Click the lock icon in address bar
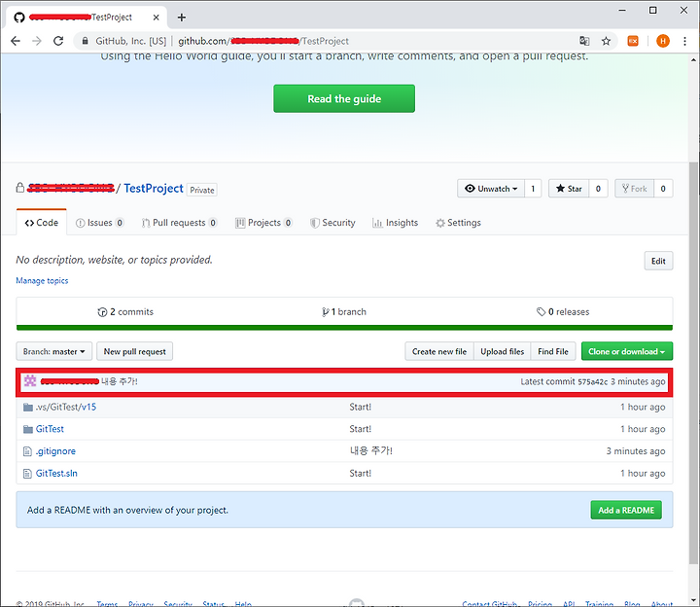700x607 pixels. (85, 41)
